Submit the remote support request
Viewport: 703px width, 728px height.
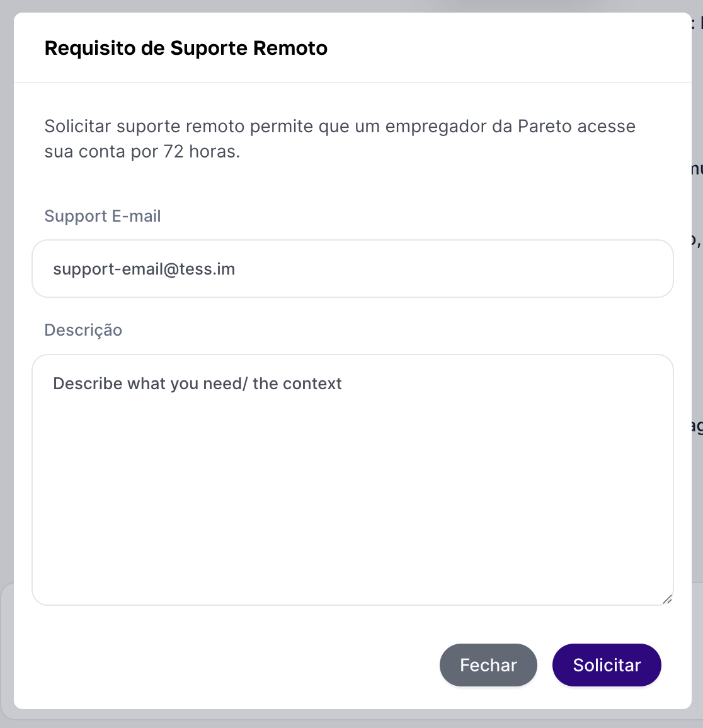(607, 665)
